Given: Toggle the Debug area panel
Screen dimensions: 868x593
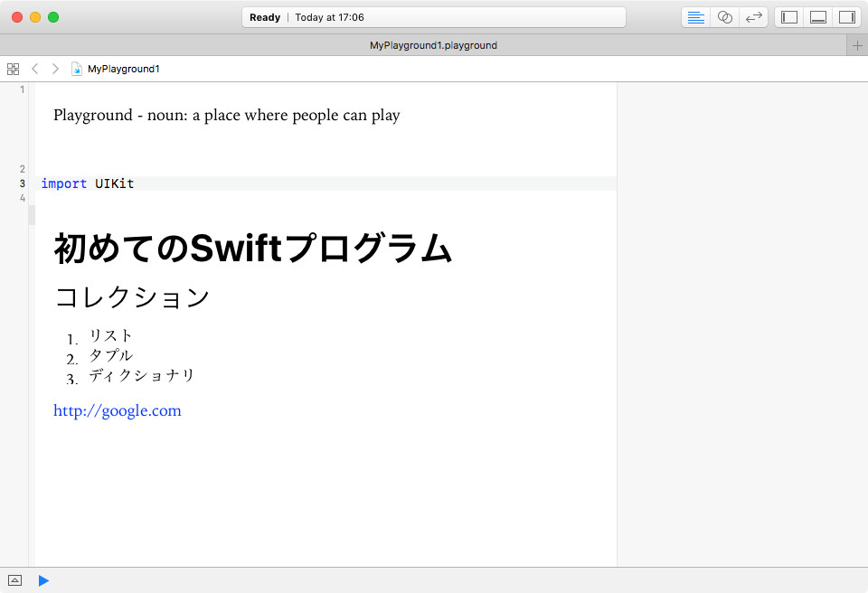Looking at the screenshot, I should pyautogui.click(x=817, y=17).
